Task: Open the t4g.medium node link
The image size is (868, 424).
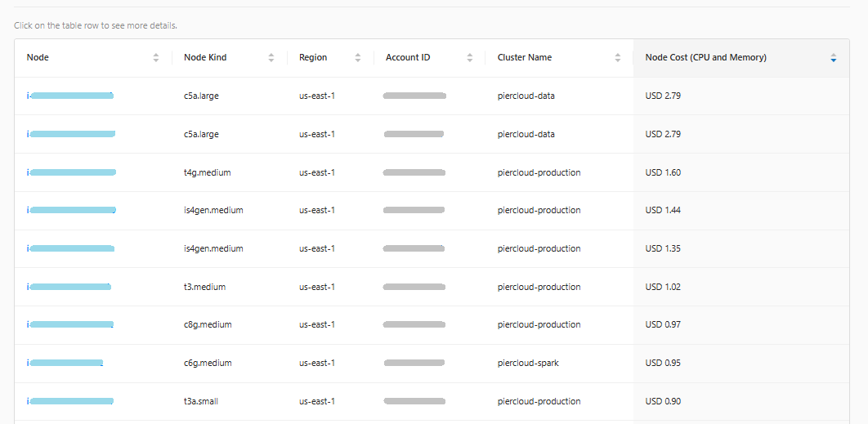Action: pos(71,172)
